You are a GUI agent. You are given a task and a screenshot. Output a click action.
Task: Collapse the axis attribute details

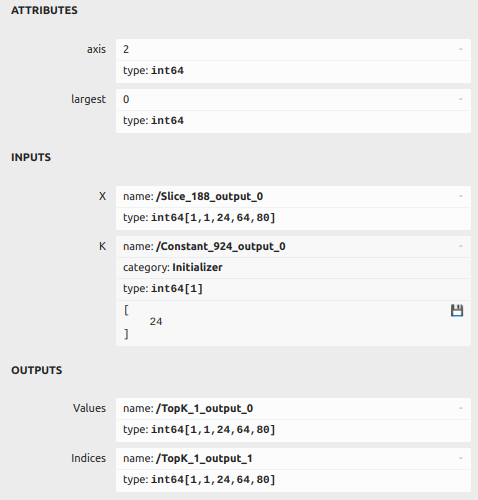pos(461,49)
